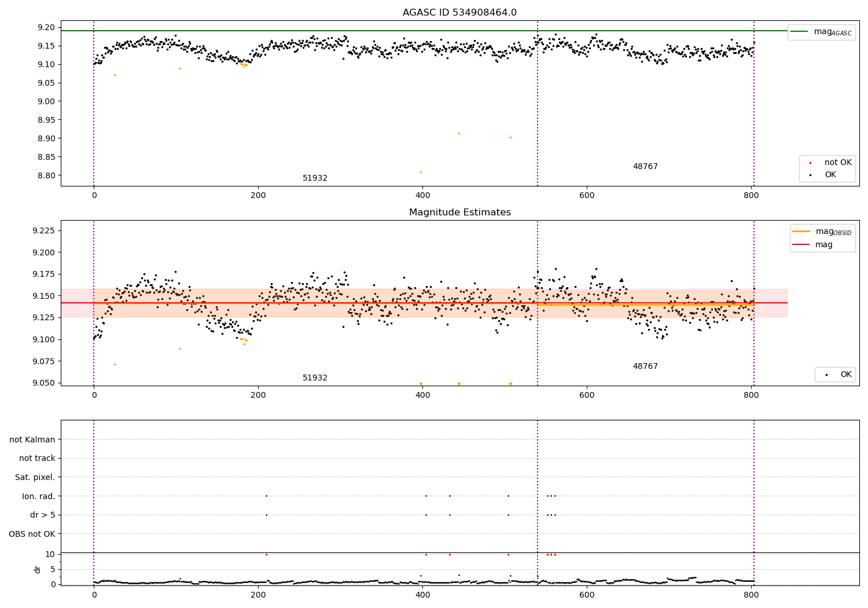The image size is (868, 608).
Task: Click the red mag legend line in middle plot
Action: tap(801, 245)
